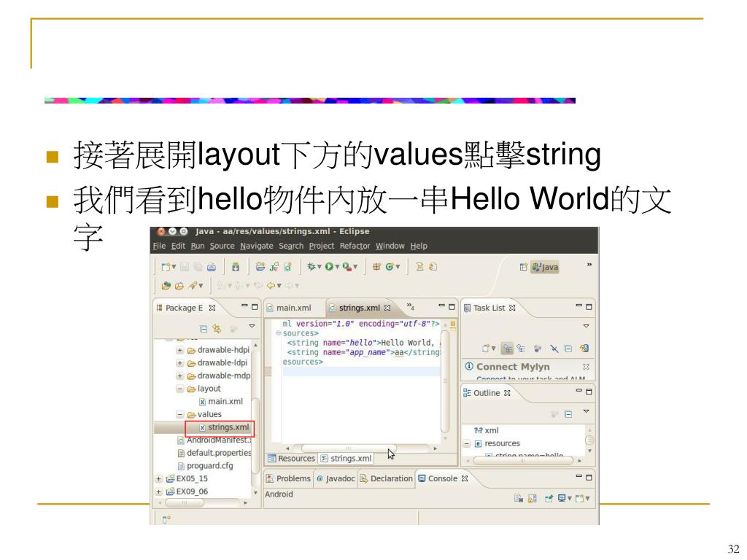The image size is (747, 560).
Task: Open the Help menu
Action: click(x=419, y=246)
